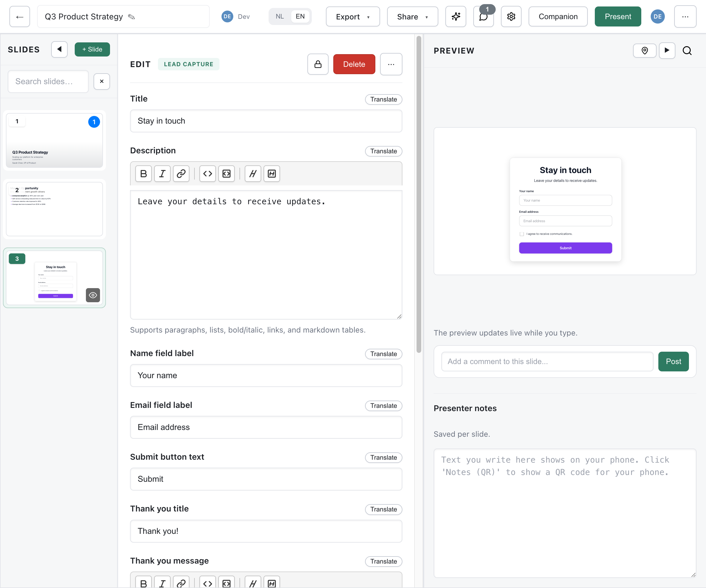Start presentation with Present button
This screenshot has height=588, width=706.
[617, 16]
